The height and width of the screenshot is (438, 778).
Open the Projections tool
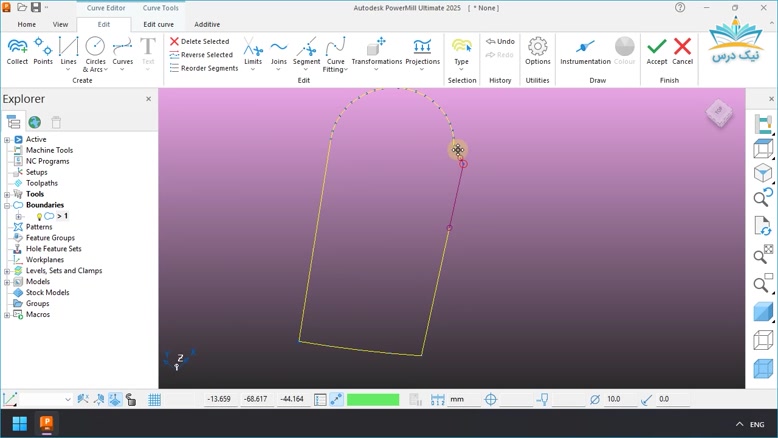click(x=422, y=51)
